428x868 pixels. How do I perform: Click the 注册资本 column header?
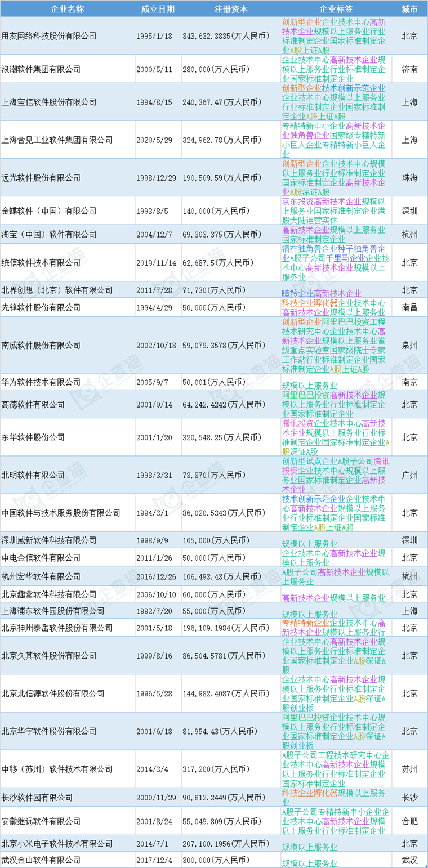231,9
